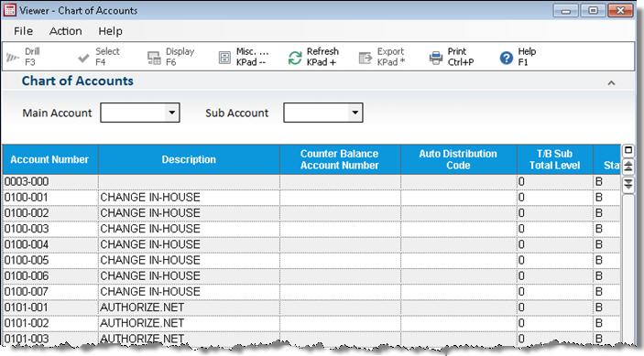The width and height of the screenshot is (644, 356).
Task: Collapse the Chart of Accounts header panel
Action: (x=611, y=83)
